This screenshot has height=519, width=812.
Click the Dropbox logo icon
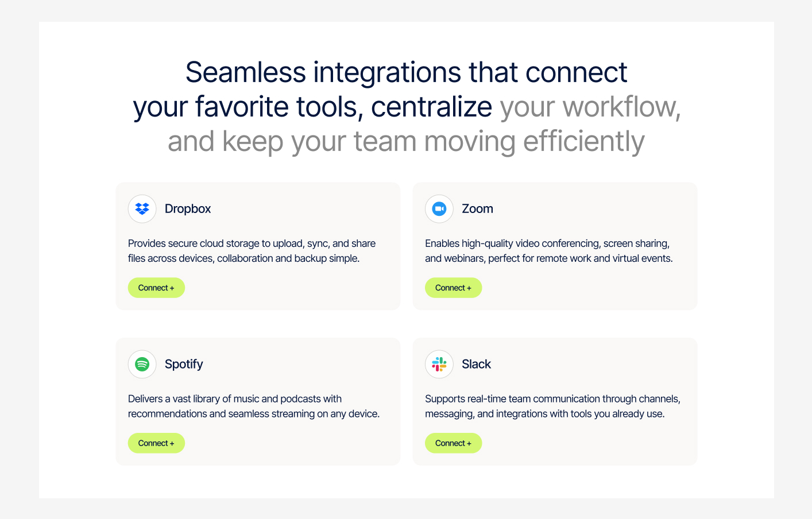142,208
